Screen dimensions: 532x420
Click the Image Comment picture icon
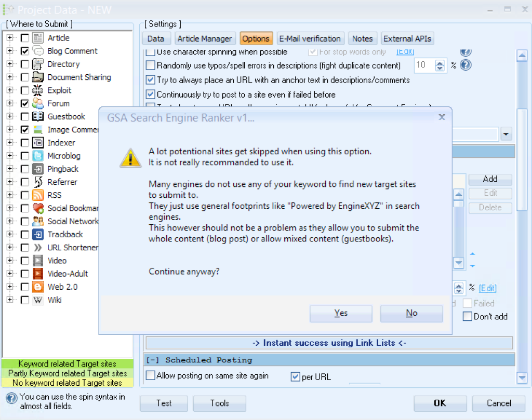37,129
